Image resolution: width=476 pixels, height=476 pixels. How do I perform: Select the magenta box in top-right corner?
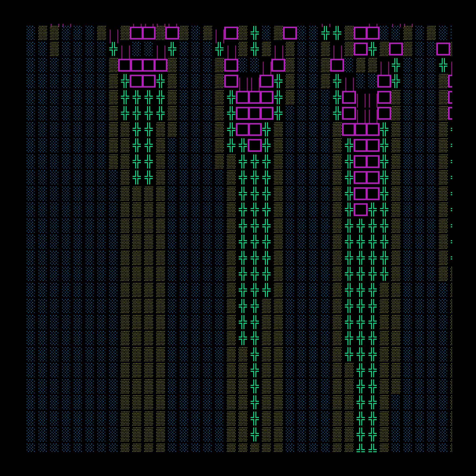[x=443, y=49]
